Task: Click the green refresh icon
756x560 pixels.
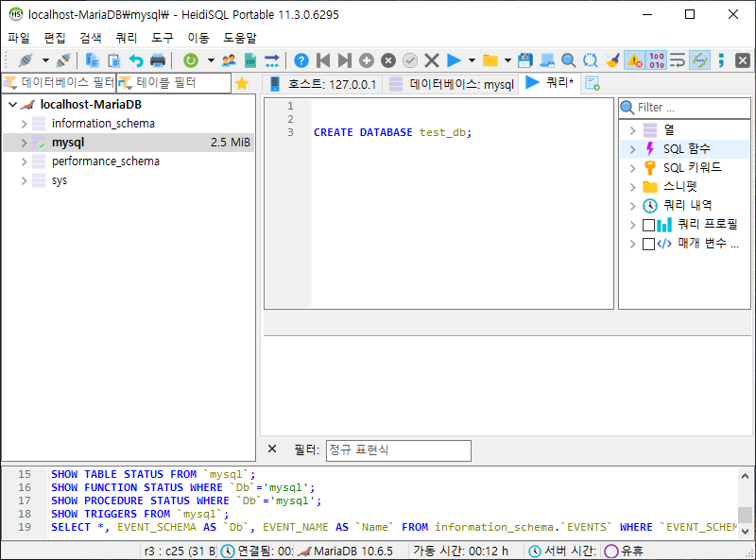Action: (191, 60)
